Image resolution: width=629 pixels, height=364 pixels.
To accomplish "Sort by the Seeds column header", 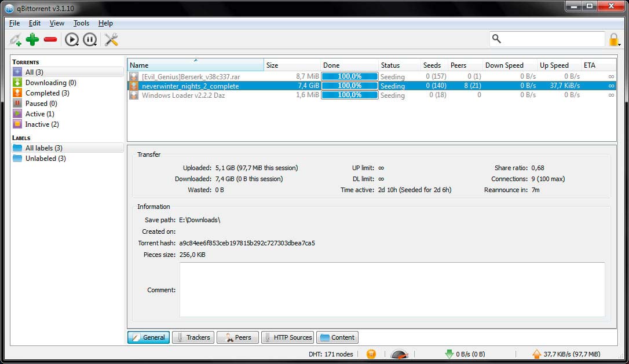I will point(434,65).
